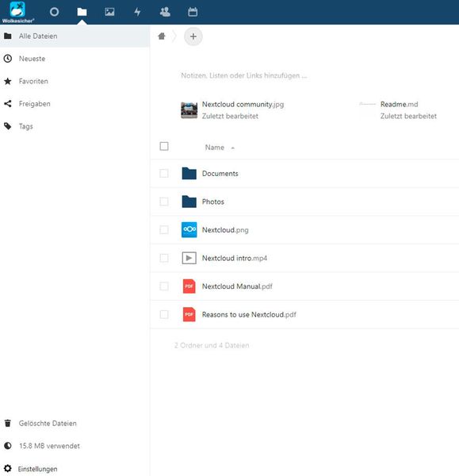459x476 pixels.
Task: Click PDF icon of Nextcloud Manual.pdf
Action: tap(189, 286)
